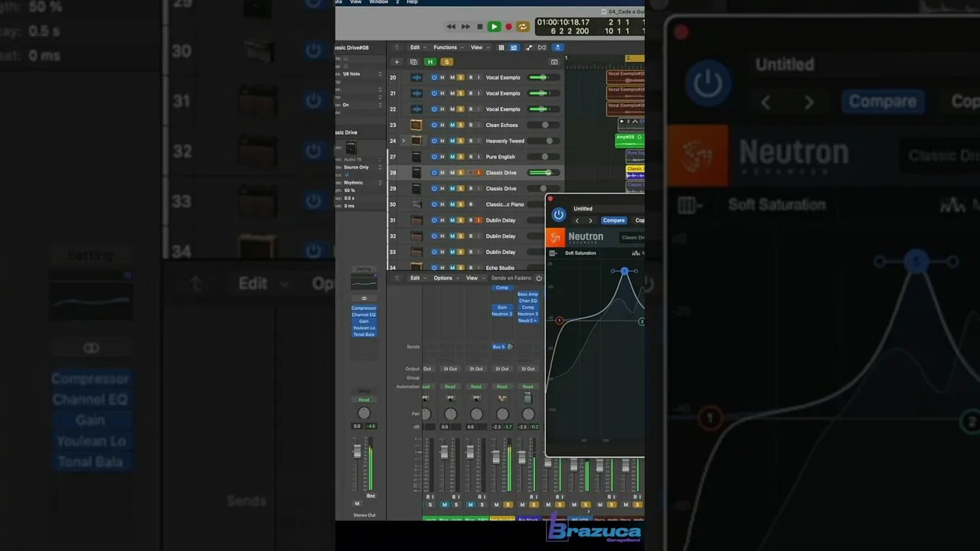Toggle the checkbox in the inspector
980x551 pixels.
pyautogui.click(x=346, y=174)
